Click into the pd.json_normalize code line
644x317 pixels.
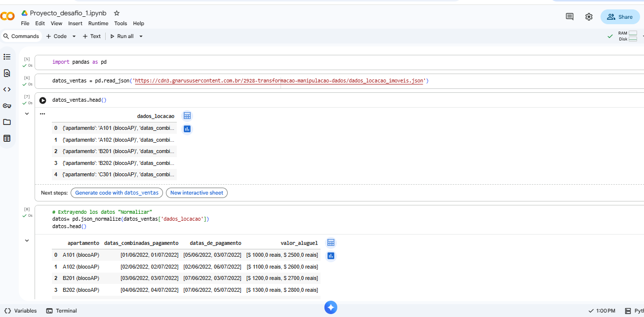coord(131,219)
